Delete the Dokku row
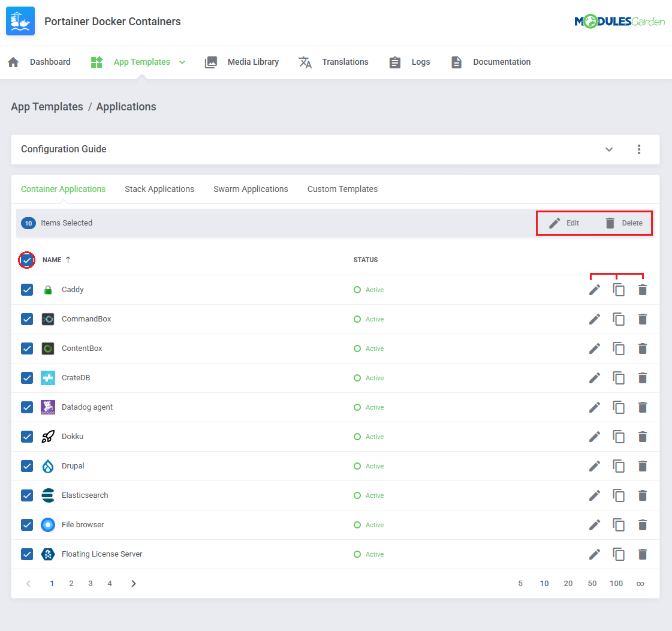Image resolution: width=672 pixels, height=631 pixels. (643, 437)
